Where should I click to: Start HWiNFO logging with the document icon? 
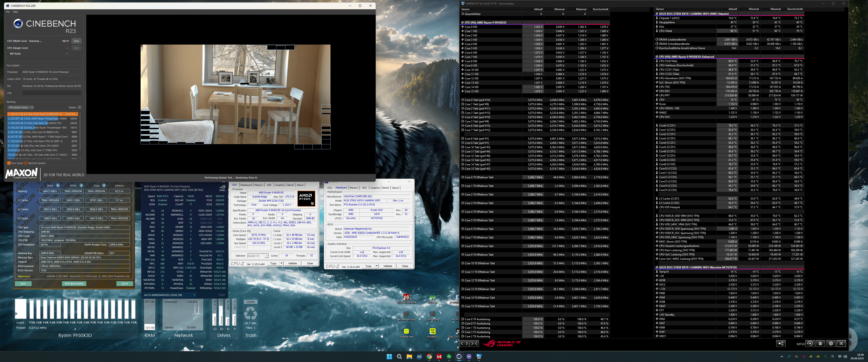[x=820, y=343]
